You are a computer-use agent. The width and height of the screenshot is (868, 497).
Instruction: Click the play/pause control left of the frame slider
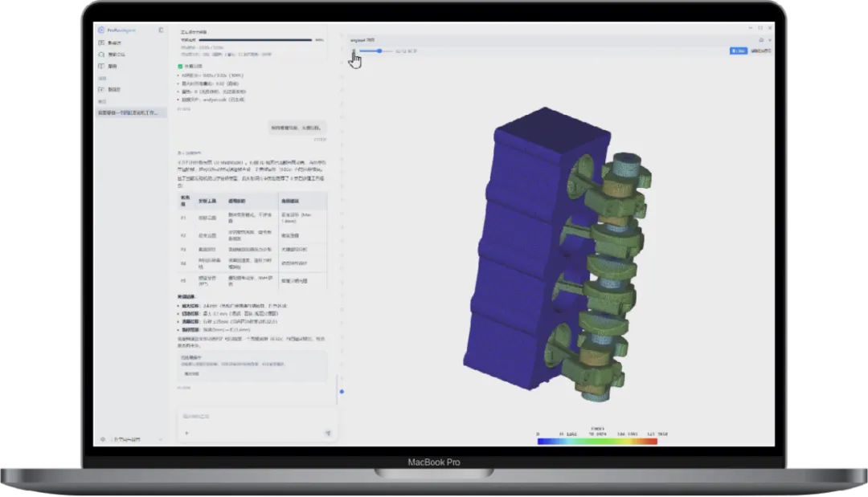pyautogui.click(x=354, y=51)
